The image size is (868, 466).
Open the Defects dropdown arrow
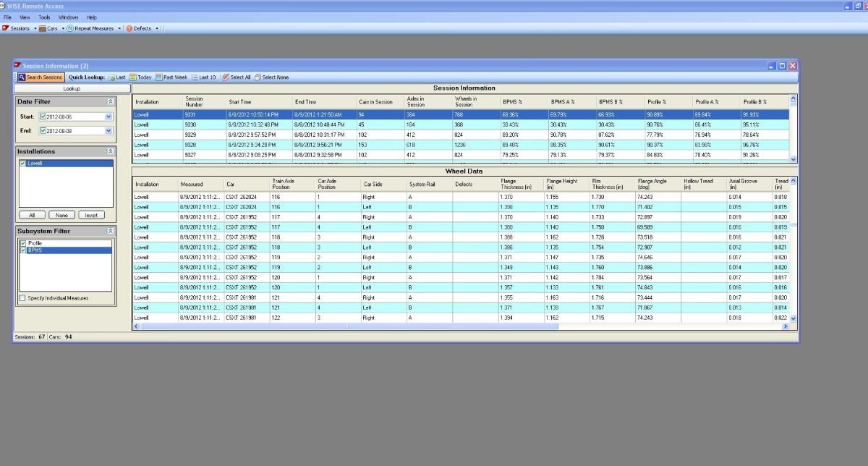[157, 28]
